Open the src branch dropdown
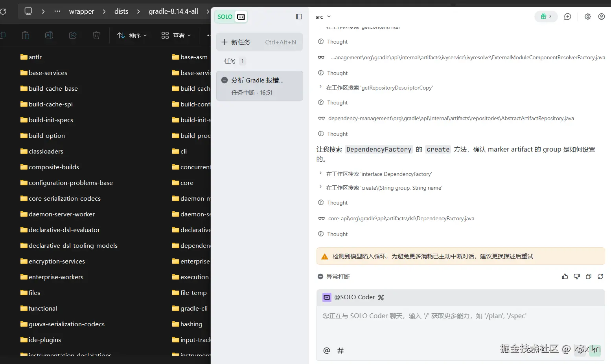 322,16
